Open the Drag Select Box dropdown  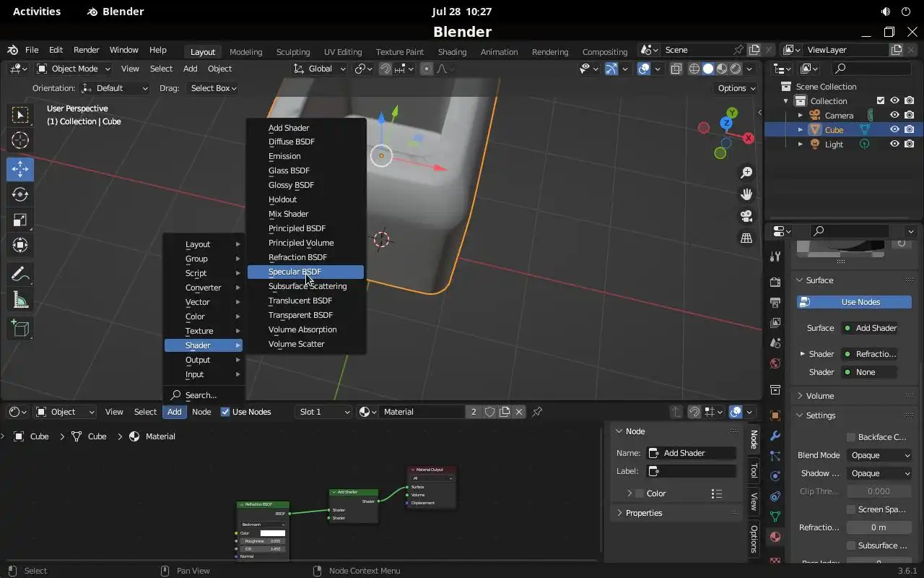(212, 88)
